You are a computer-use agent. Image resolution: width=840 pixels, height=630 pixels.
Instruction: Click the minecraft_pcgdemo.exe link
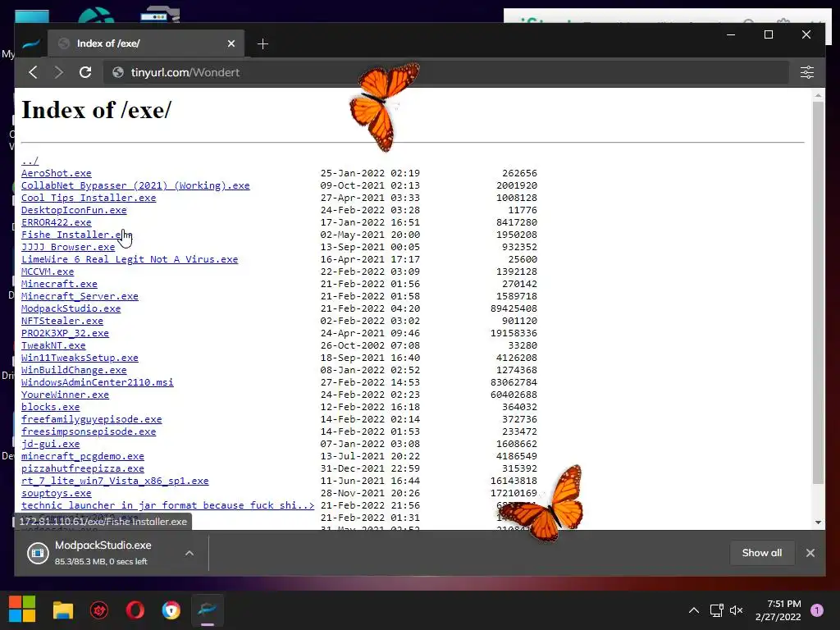click(x=83, y=456)
